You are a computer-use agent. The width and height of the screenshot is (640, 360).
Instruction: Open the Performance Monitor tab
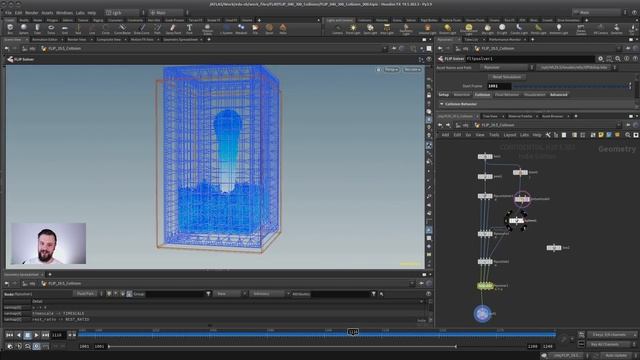pyautogui.click(x=504, y=40)
